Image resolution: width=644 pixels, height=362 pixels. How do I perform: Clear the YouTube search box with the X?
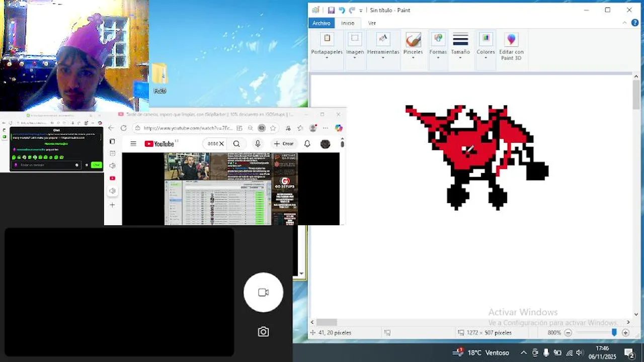[x=221, y=144]
